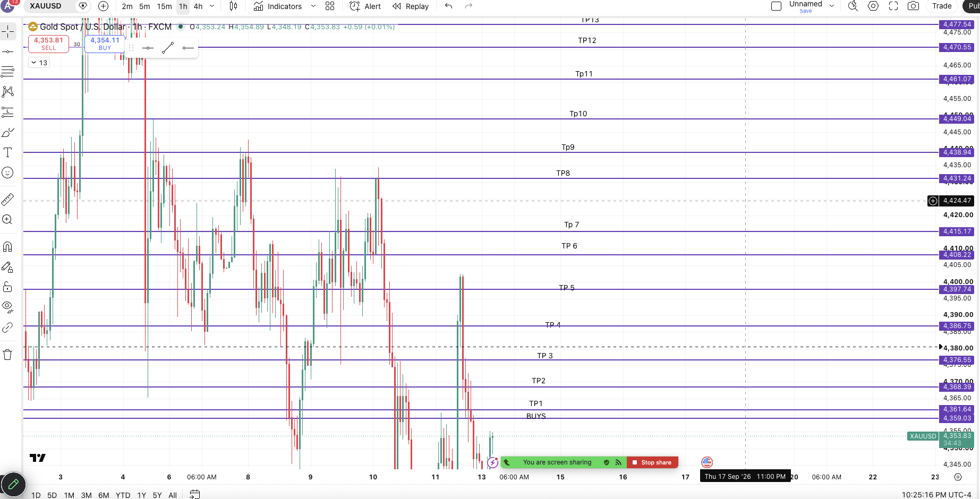
Task: Remove drawings with the trash icon
Action: point(8,355)
